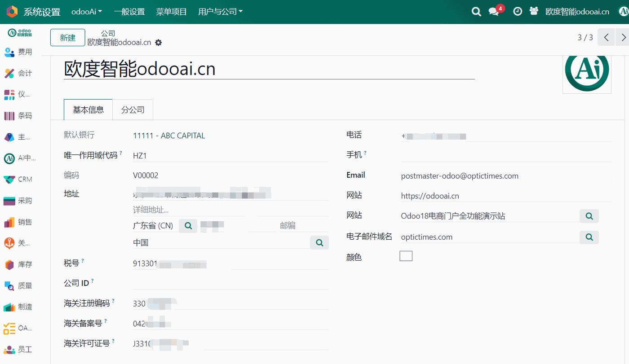Image resolution: width=629 pixels, height=364 pixels.
Task: Click the 详细地址... input
Action: tap(231, 210)
